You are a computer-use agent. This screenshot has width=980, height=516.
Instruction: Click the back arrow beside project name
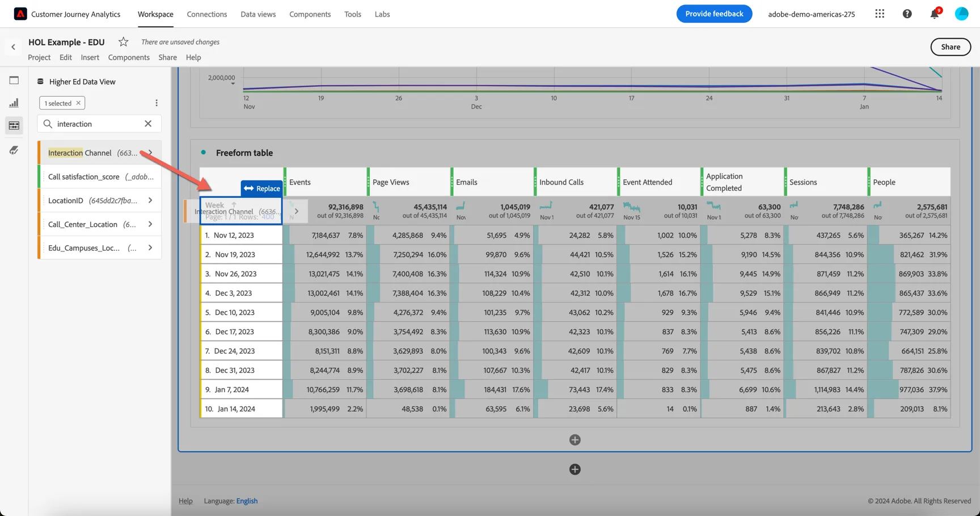tap(13, 47)
